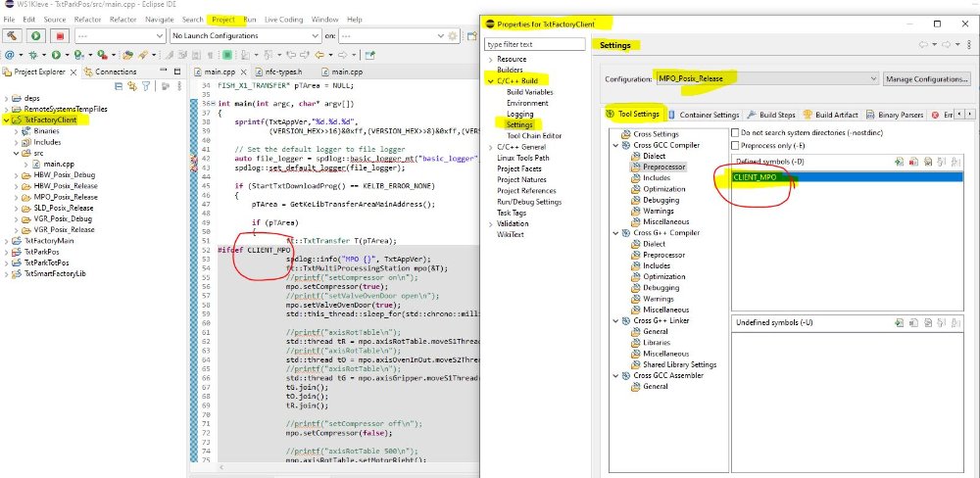Add an undefined symbol (-U) icon
Viewport: 980px width, 478px height.
click(899, 322)
